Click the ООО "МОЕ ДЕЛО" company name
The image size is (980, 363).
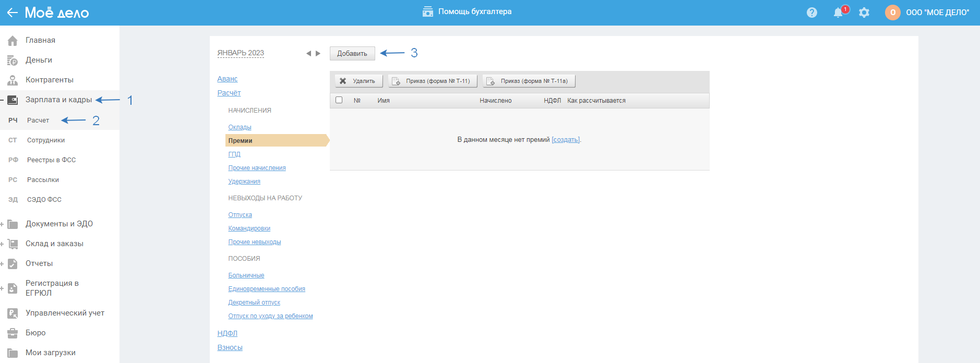937,13
